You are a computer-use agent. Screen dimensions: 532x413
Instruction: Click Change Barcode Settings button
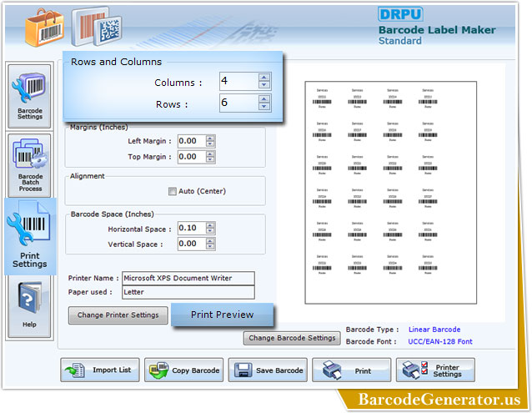(x=292, y=338)
